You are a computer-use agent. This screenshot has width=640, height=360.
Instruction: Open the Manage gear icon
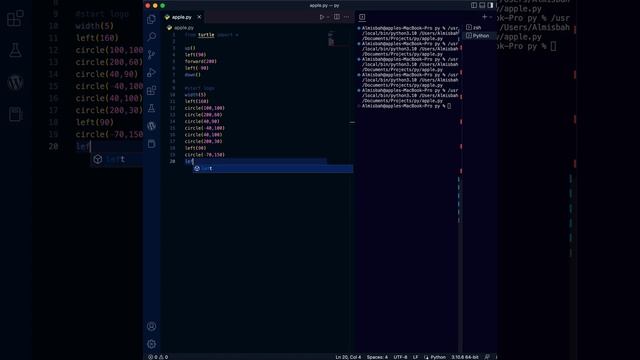coord(151,344)
